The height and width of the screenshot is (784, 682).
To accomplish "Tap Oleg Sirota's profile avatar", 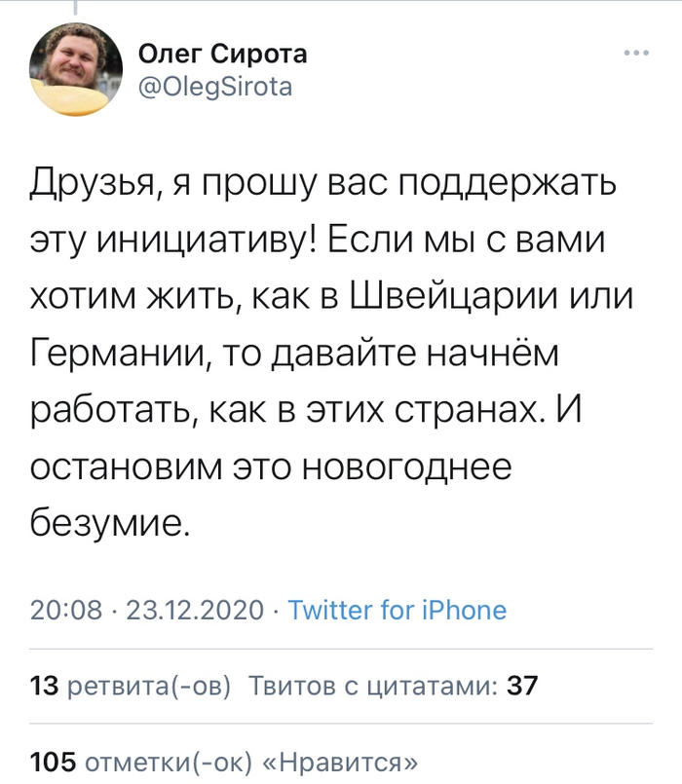I will coord(74,68).
